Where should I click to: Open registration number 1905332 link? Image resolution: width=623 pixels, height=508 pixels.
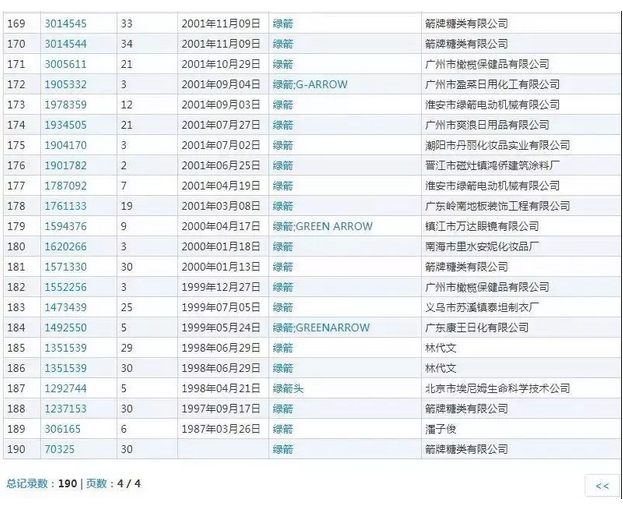click(x=66, y=84)
